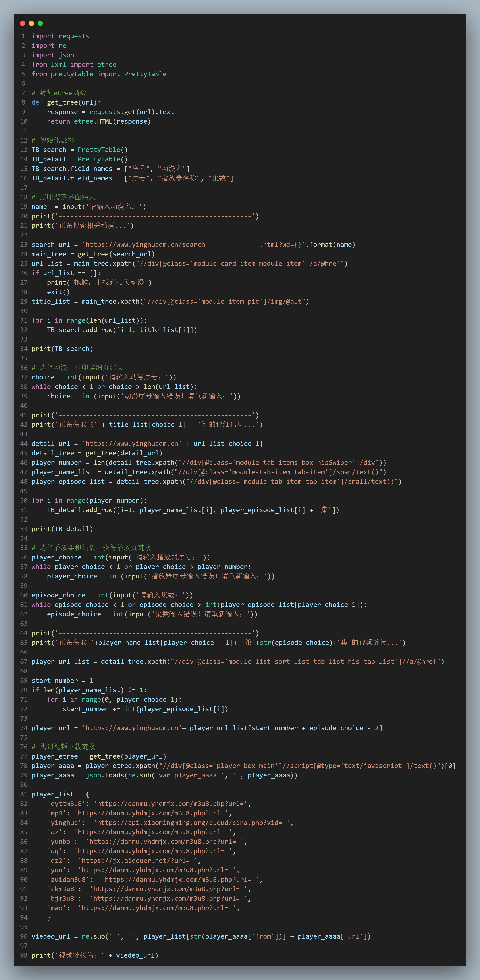The image size is (480, 980).
Task: Click the green maximize dot
Action: coord(40,23)
